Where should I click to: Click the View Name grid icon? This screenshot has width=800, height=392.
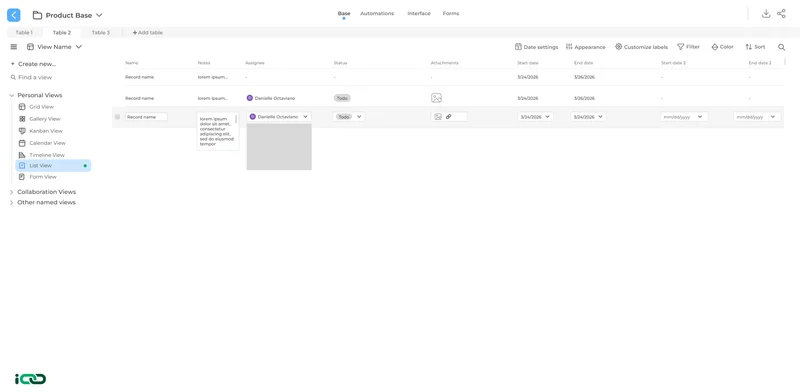tap(31, 47)
